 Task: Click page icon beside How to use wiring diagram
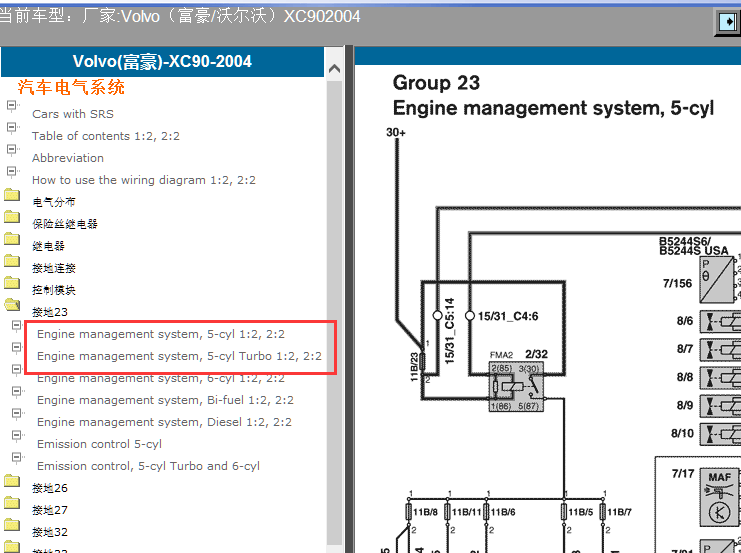point(12,171)
